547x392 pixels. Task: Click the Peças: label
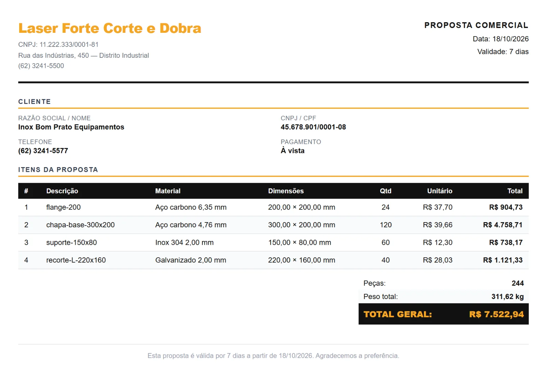coord(374,283)
